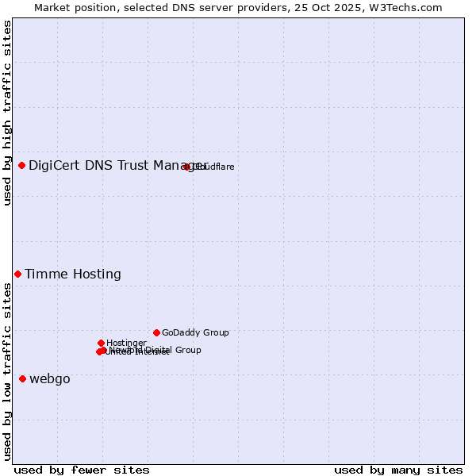The height and width of the screenshot is (476, 476).
Task: Click the GoDaddy Group label text
Action: point(195,333)
